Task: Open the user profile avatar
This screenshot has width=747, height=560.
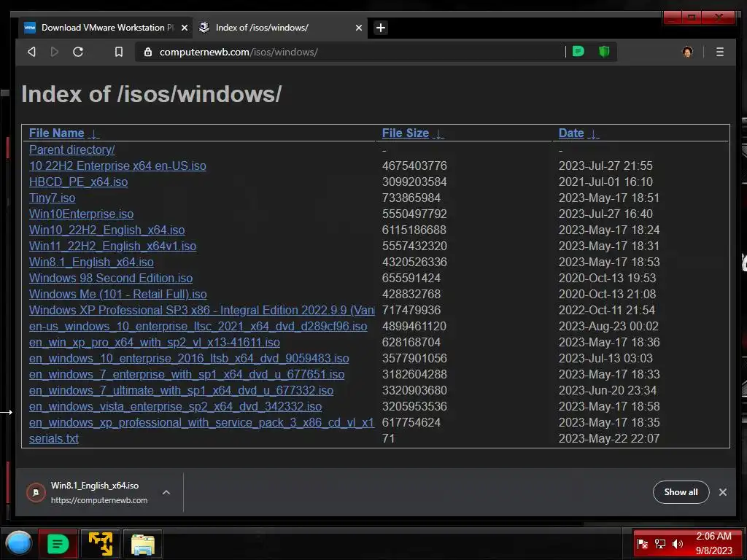Action: click(x=687, y=52)
